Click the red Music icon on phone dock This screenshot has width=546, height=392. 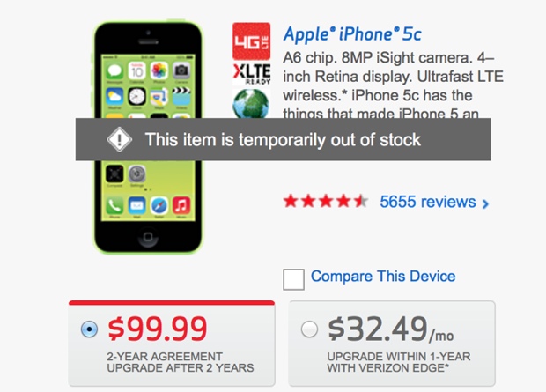point(181,205)
